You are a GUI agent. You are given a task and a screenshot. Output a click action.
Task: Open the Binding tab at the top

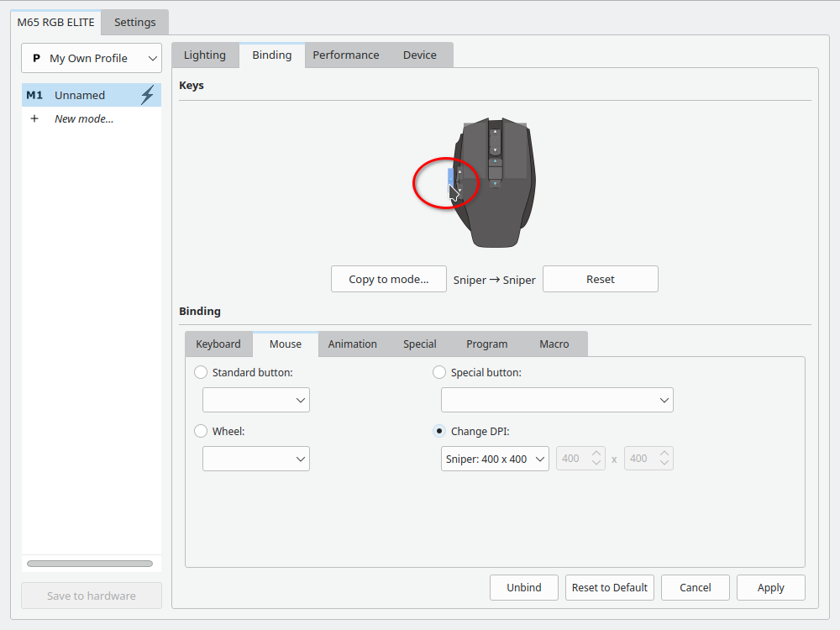coord(272,55)
